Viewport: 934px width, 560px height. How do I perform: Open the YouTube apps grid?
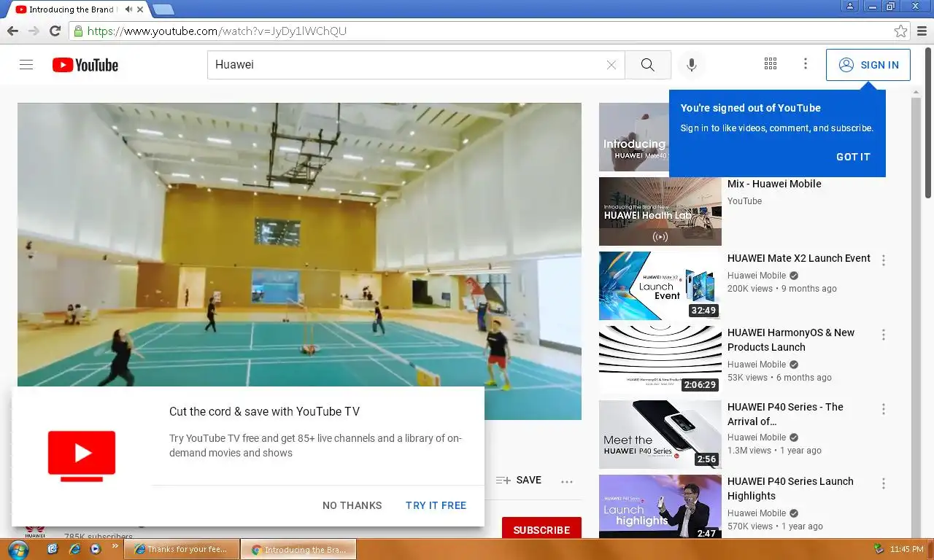click(x=771, y=64)
